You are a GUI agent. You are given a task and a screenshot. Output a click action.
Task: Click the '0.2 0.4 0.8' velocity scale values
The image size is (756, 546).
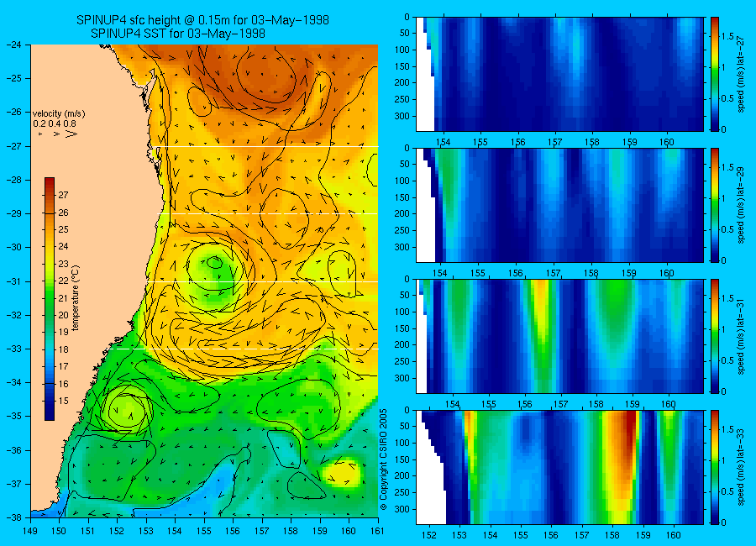(55, 123)
